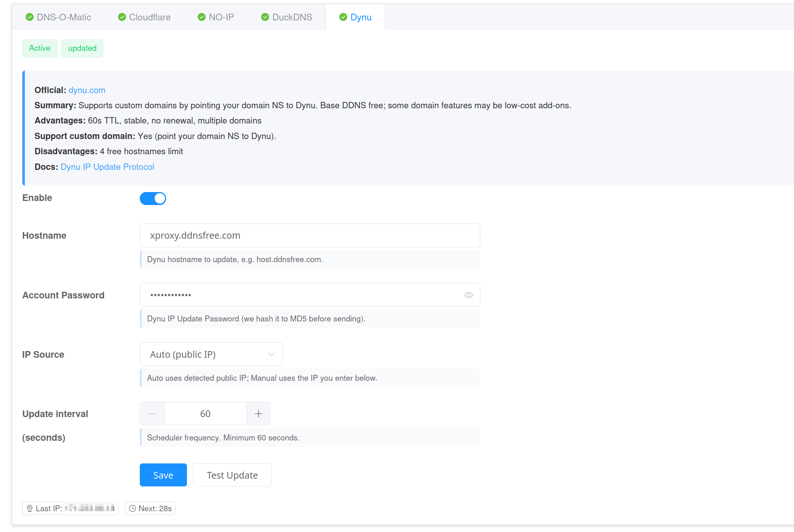Viewport: 794px width, 532px height.
Task: Click the green check icon beside Cloudflare
Action: coord(122,17)
